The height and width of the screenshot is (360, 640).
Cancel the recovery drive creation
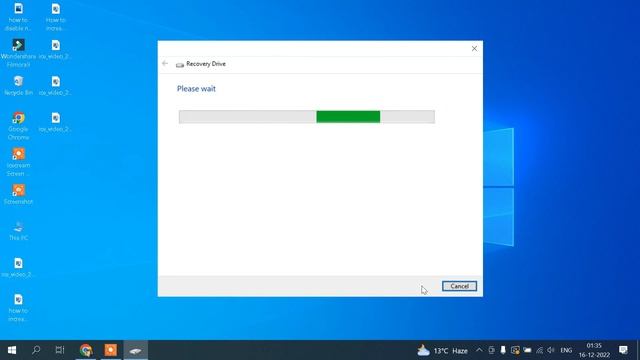point(459,286)
